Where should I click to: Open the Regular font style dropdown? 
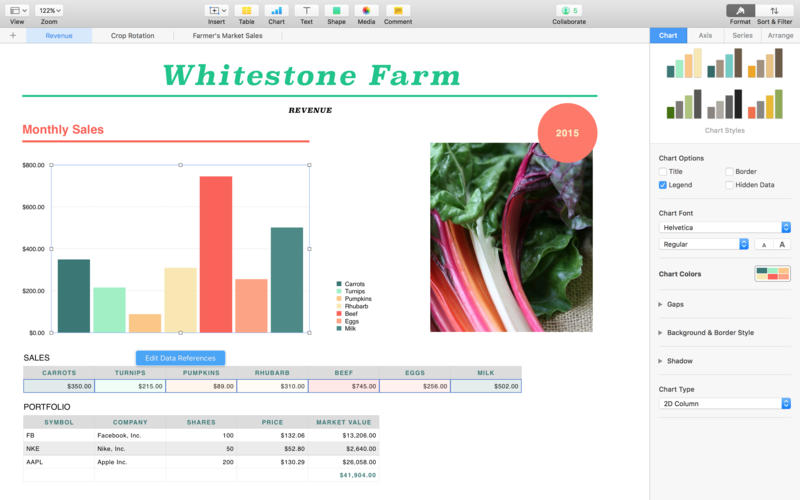(704, 244)
